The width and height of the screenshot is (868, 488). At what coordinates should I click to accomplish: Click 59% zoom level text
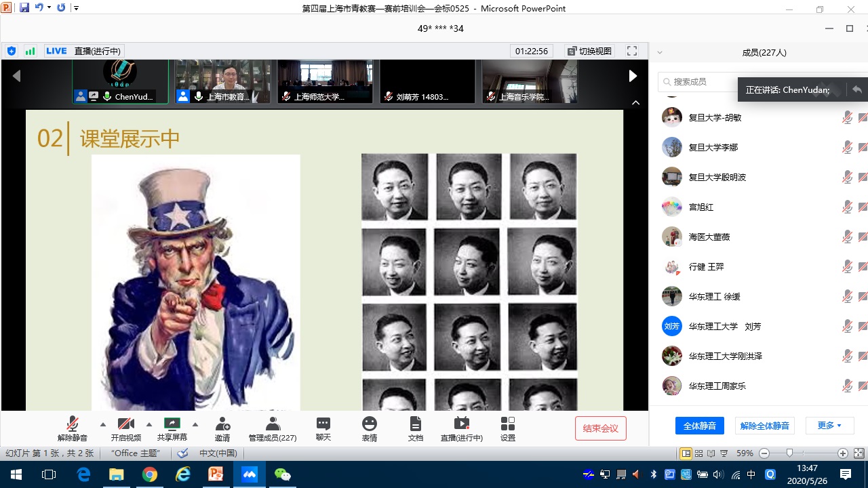(745, 453)
